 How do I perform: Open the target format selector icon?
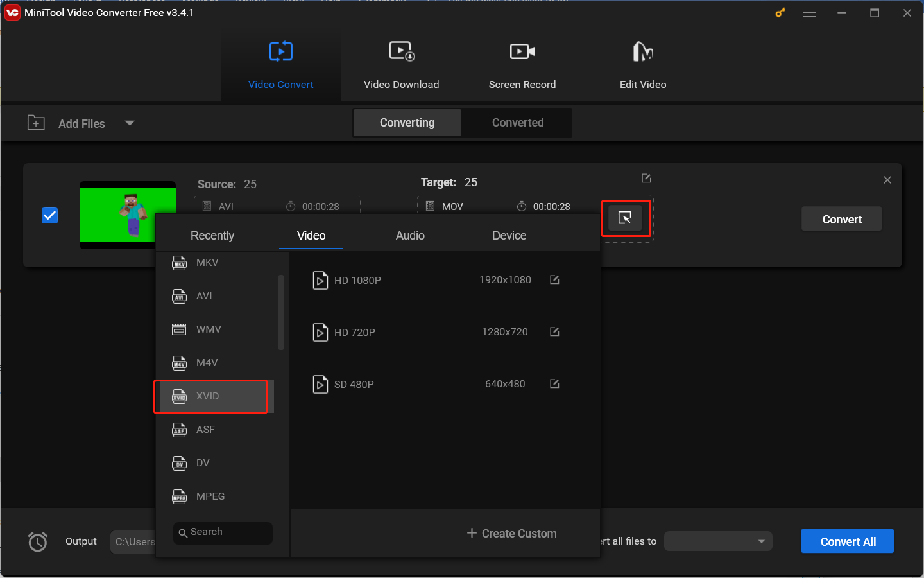tap(625, 218)
